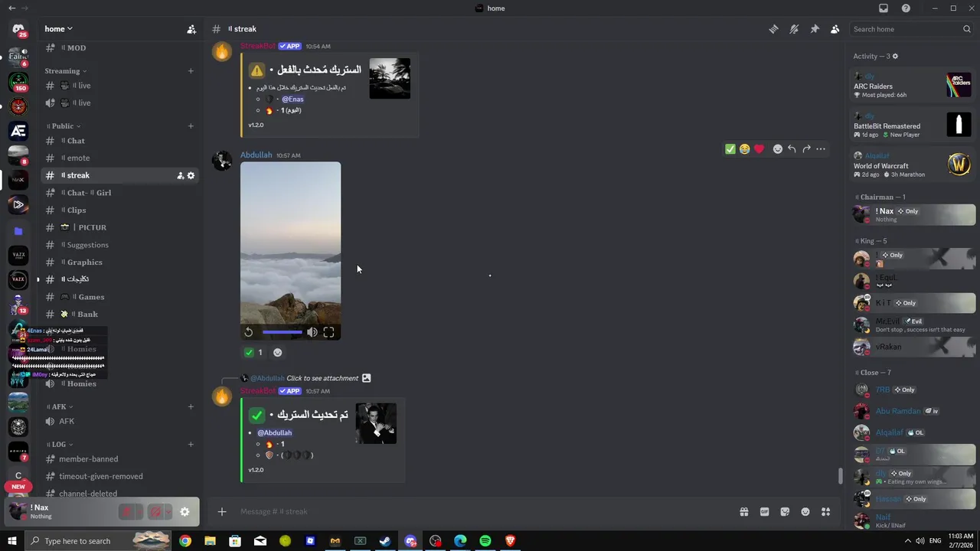Open the palm tree embed thumbnail

[390, 79]
